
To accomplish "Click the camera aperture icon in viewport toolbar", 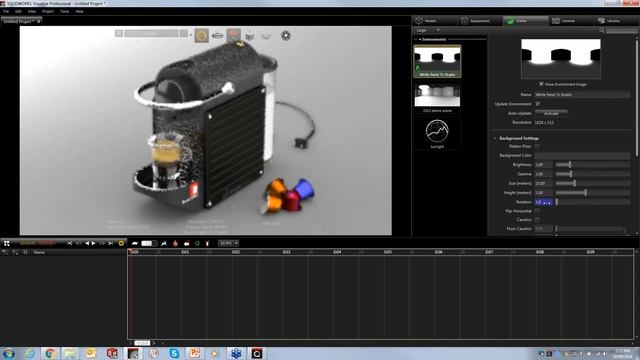I will tap(286, 36).
